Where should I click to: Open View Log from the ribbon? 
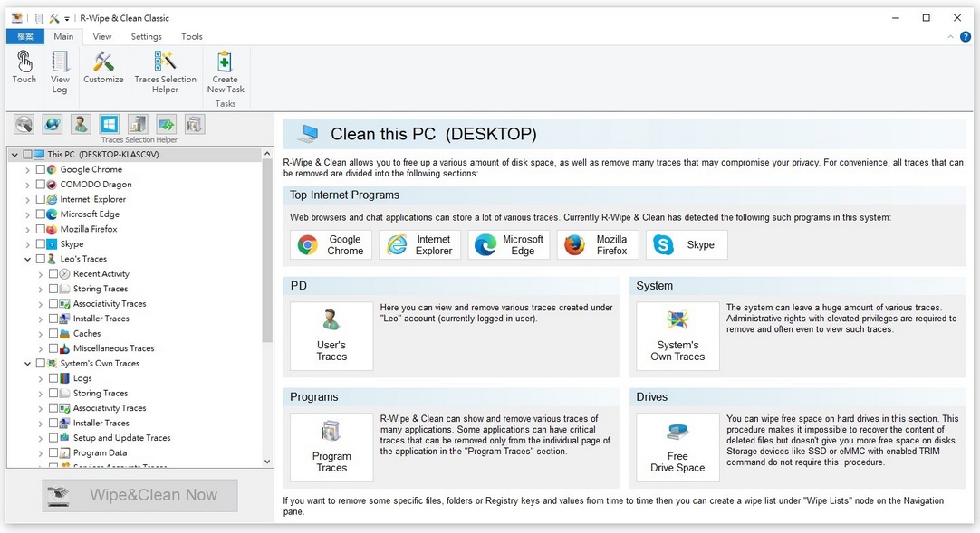(x=60, y=71)
